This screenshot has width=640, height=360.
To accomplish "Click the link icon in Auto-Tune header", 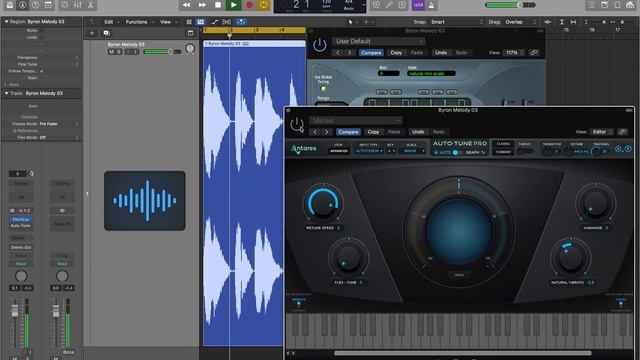I will pyautogui.click(x=622, y=132).
